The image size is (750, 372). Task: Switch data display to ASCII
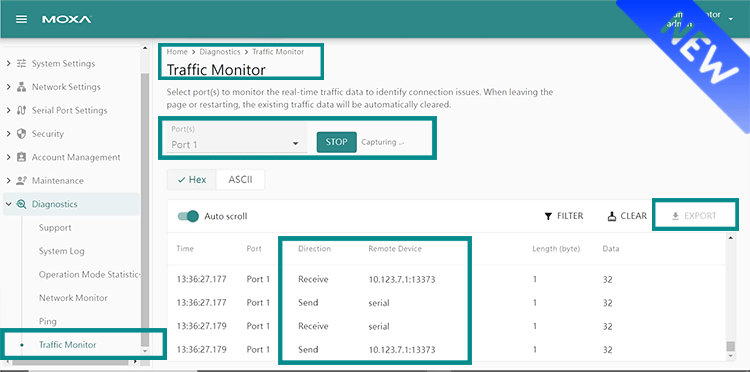tap(240, 180)
